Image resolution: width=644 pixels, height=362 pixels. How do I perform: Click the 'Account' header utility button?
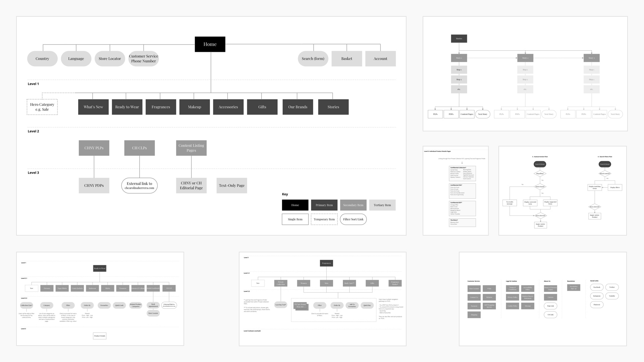pyautogui.click(x=380, y=58)
